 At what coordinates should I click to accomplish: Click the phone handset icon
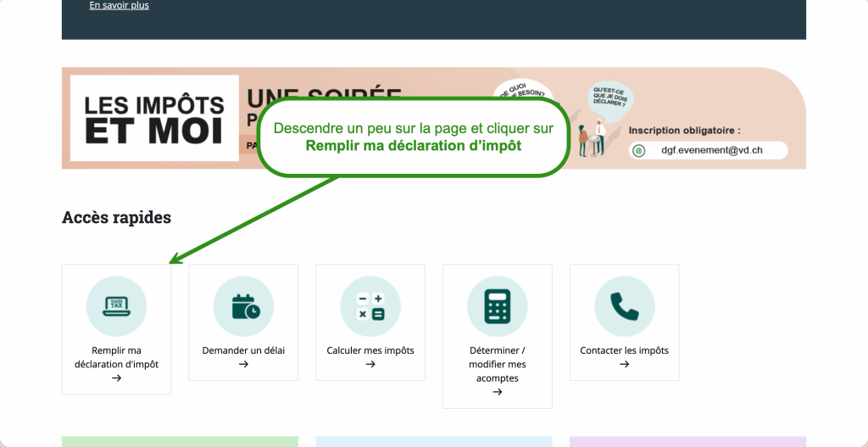tap(624, 306)
